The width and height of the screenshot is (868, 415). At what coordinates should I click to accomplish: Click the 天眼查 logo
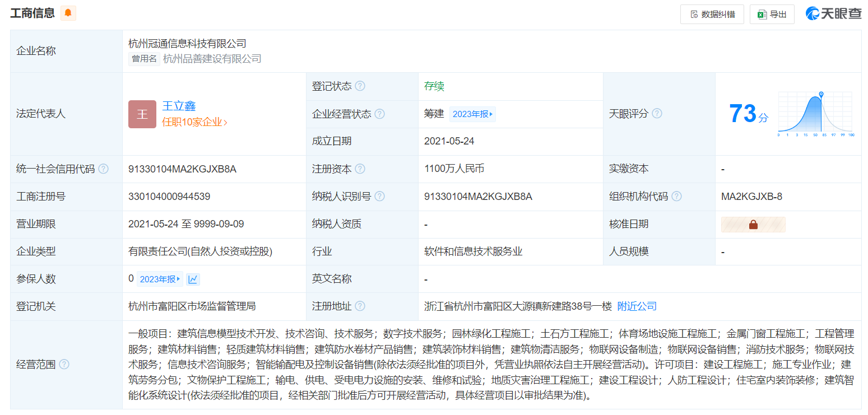coord(834,14)
